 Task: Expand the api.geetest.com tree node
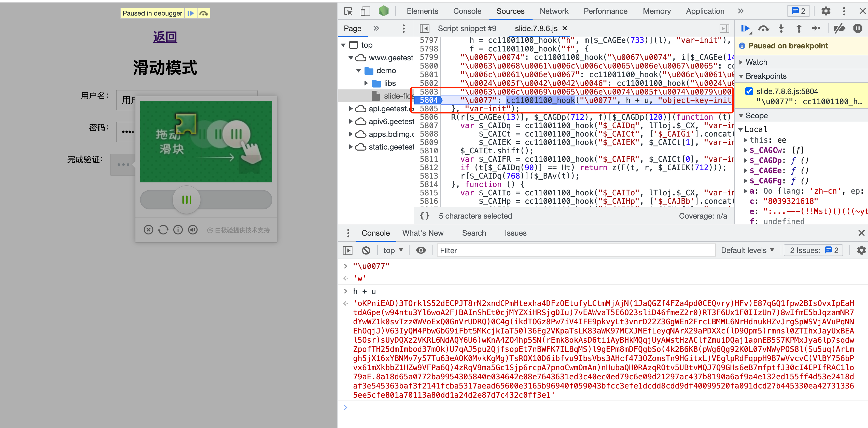pos(351,109)
